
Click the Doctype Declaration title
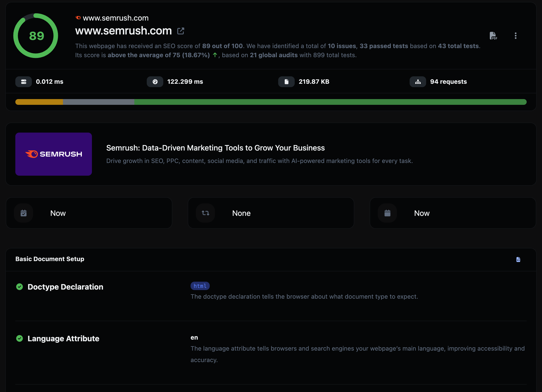point(65,287)
